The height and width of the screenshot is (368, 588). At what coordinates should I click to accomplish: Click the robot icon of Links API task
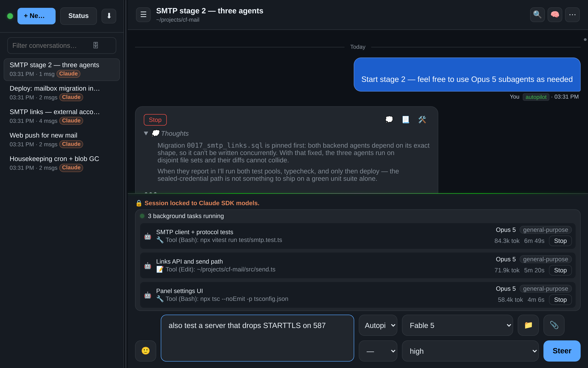pyautogui.click(x=148, y=266)
